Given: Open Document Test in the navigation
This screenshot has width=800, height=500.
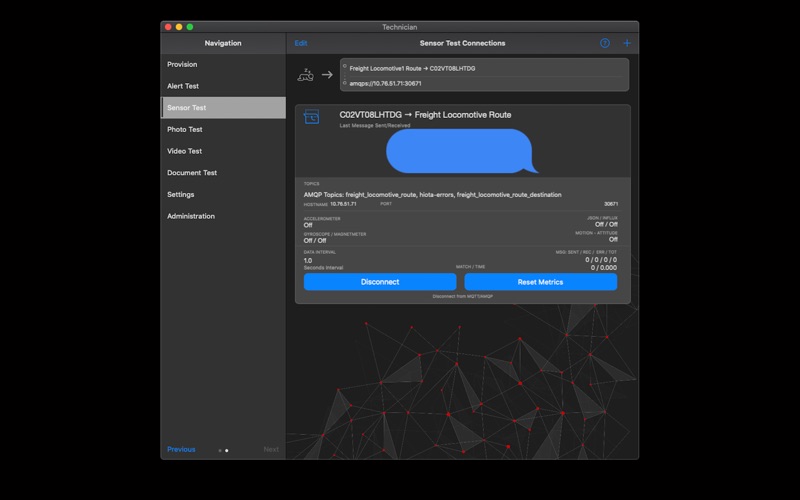Looking at the screenshot, I should pyautogui.click(x=223, y=172).
